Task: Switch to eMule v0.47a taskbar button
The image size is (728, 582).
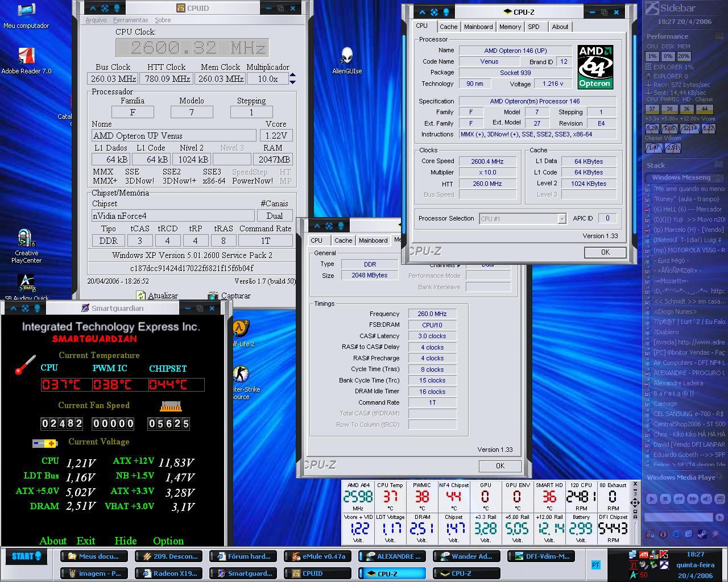Action: pos(316,556)
